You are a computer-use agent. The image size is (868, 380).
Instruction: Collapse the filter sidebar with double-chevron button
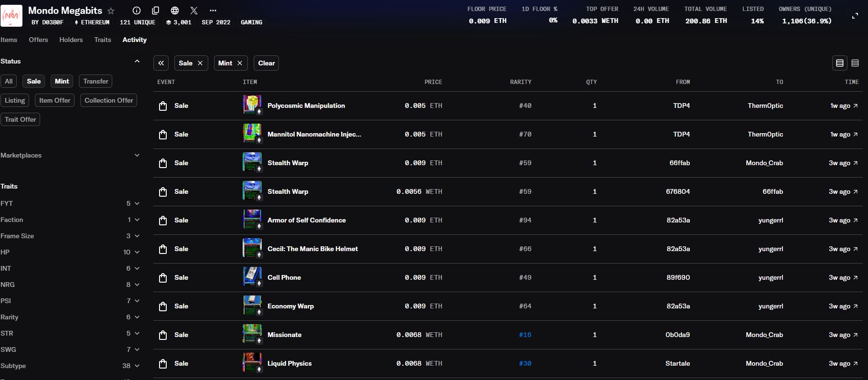161,63
